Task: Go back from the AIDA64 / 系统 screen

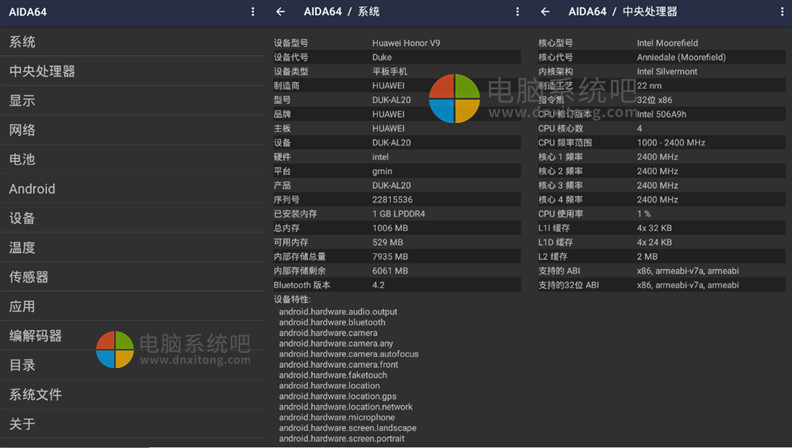Action: [281, 12]
